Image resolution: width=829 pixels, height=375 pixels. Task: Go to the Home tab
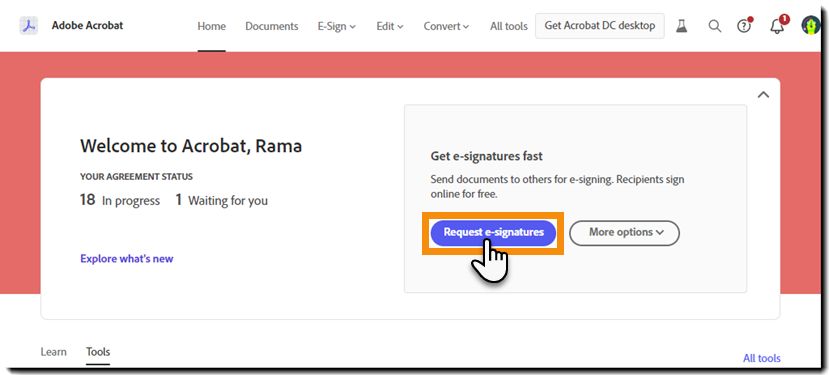point(211,26)
